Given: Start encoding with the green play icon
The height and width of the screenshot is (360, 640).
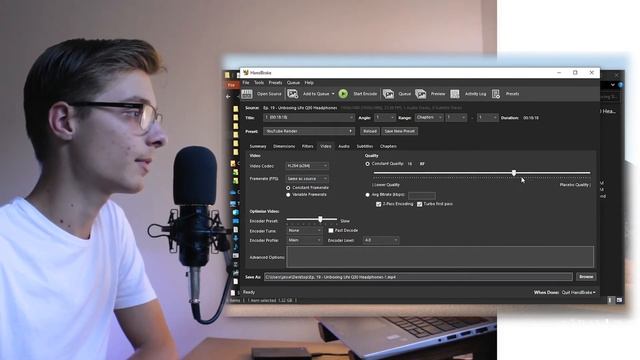Looking at the screenshot, I should click(x=343, y=94).
